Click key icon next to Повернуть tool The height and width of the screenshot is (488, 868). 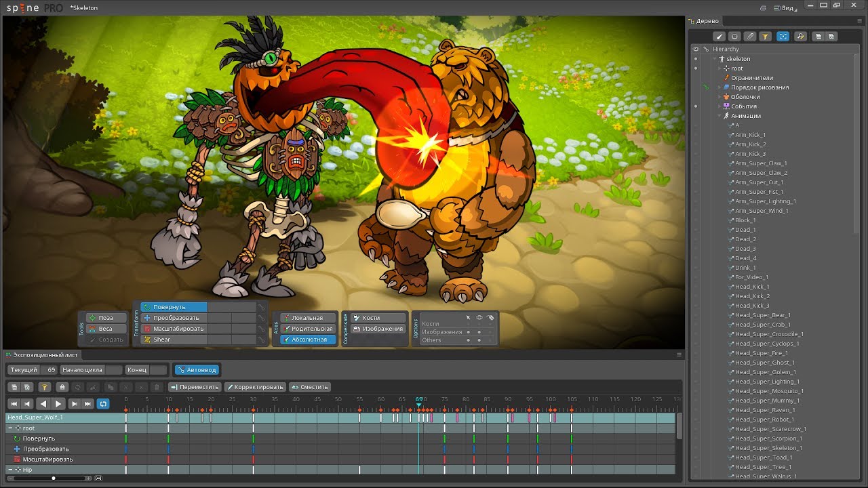261,307
